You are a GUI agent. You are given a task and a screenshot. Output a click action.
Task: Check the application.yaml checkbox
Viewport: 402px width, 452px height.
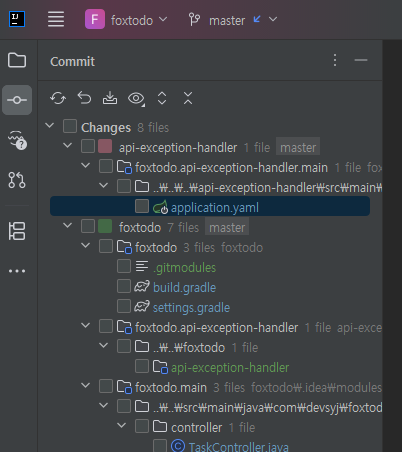click(142, 206)
